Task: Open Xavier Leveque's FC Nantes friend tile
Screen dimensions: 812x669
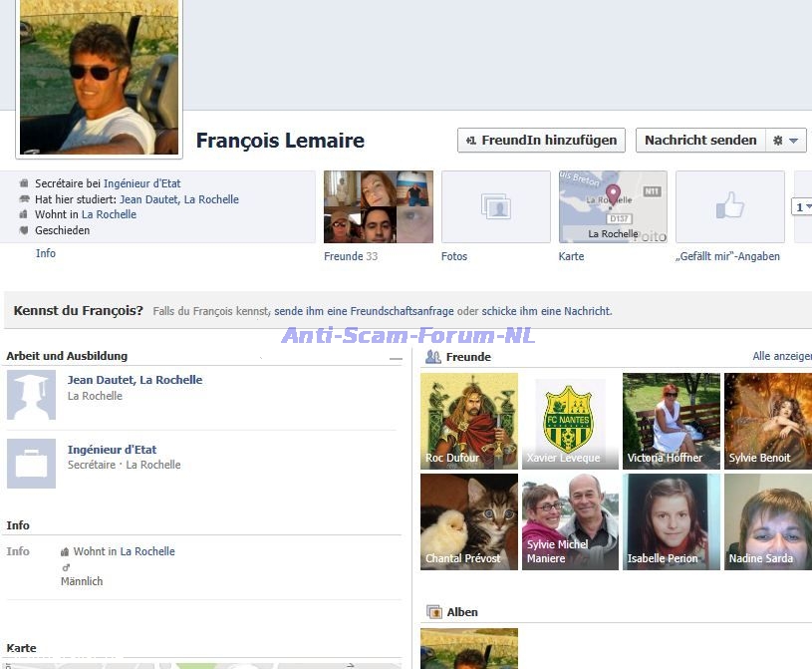Action: pos(570,421)
